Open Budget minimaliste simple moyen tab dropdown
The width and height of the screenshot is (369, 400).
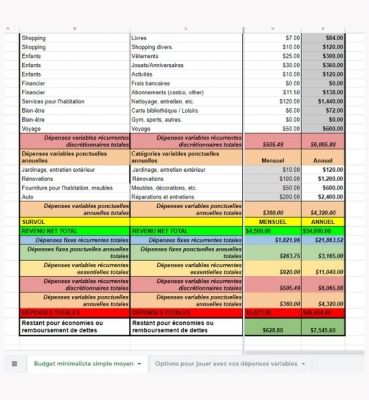(139, 364)
